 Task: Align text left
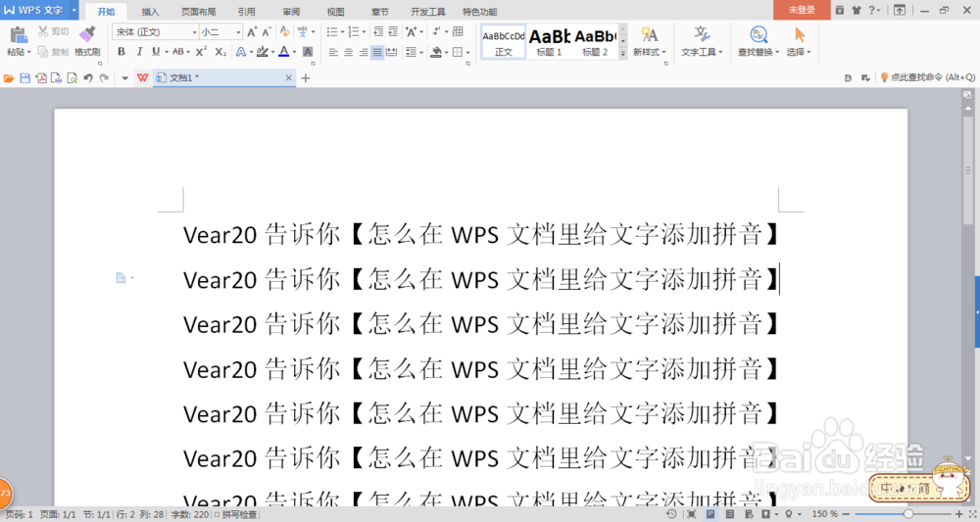[333, 53]
